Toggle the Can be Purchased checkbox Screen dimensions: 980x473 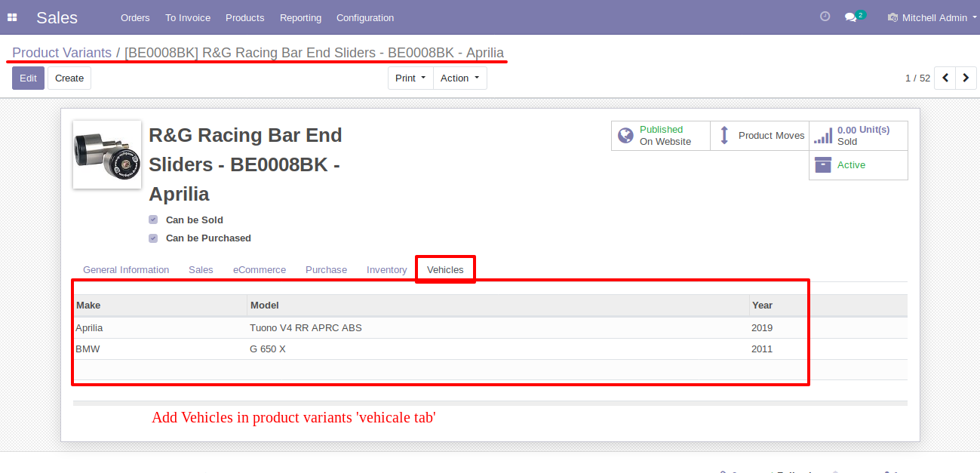pos(153,238)
